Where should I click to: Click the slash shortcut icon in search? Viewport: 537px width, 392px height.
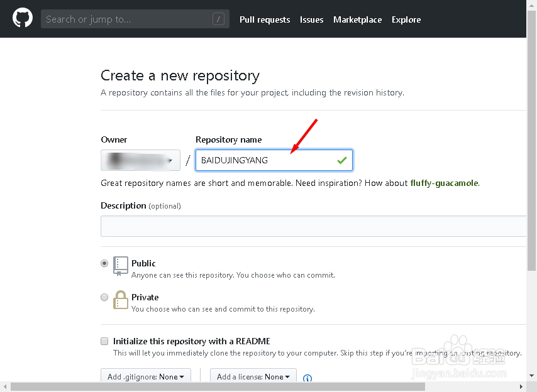tap(218, 19)
